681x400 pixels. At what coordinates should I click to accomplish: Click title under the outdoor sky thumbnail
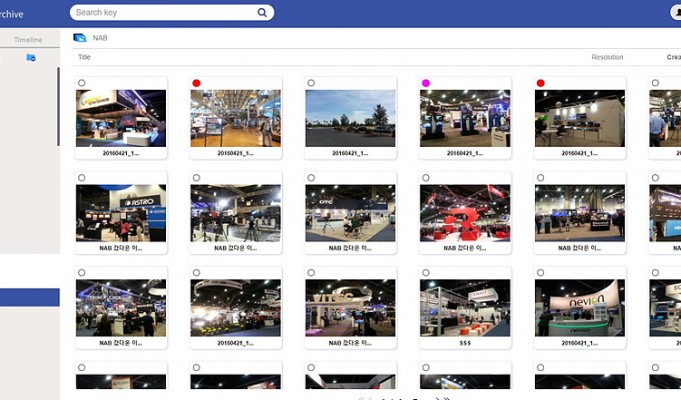(350, 153)
